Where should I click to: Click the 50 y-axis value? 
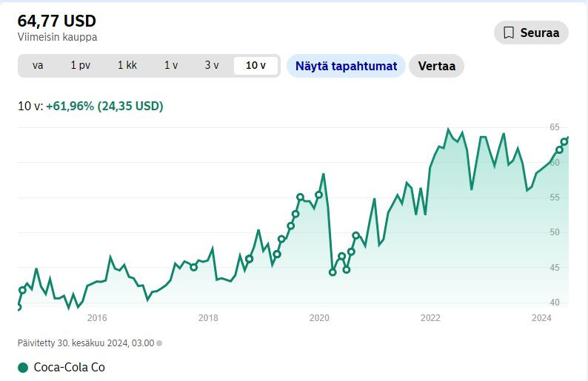555,232
